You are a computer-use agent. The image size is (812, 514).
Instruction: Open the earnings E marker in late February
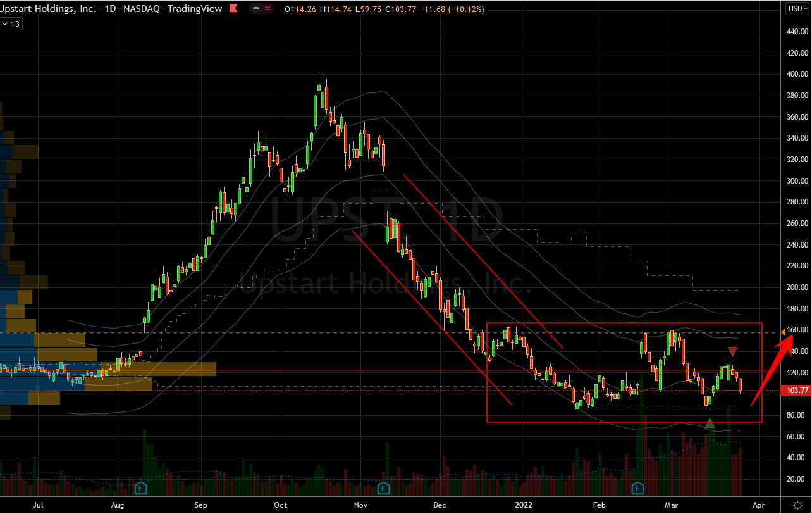pos(637,488)
